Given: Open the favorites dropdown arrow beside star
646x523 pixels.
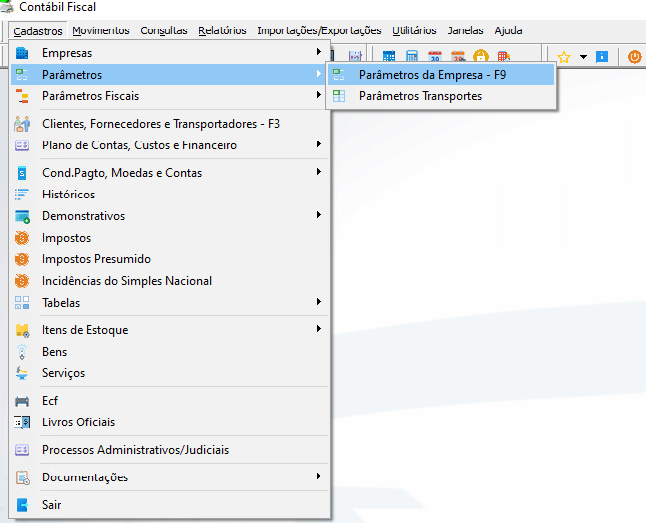Looking at the screenshot, I should point(583,56).
